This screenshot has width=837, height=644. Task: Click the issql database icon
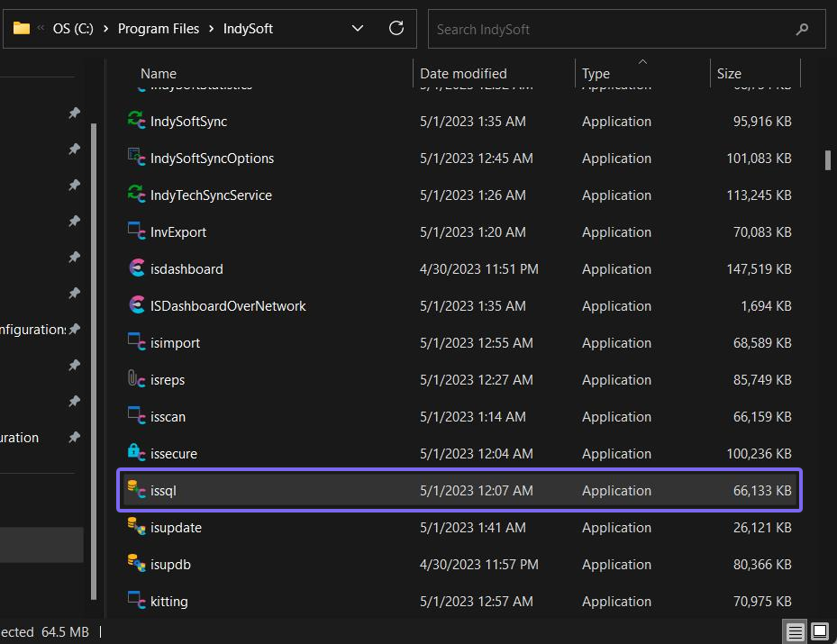(x=136, y=490)
